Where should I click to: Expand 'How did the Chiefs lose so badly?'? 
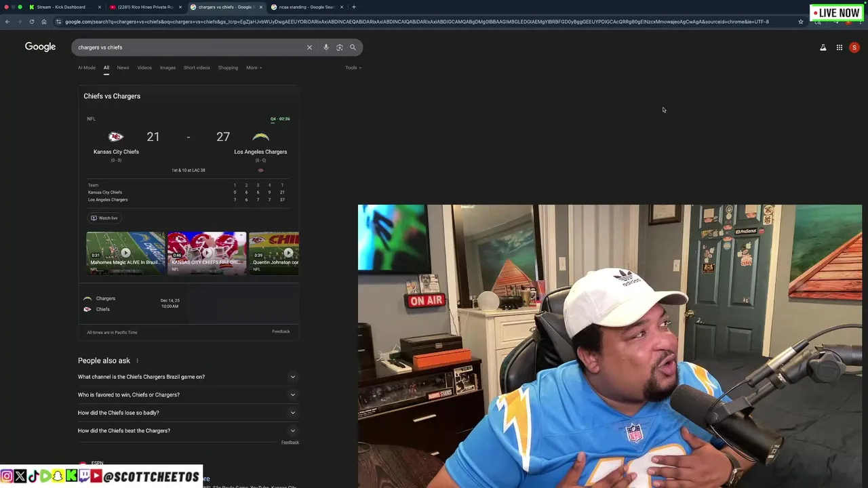coord(188,413)
